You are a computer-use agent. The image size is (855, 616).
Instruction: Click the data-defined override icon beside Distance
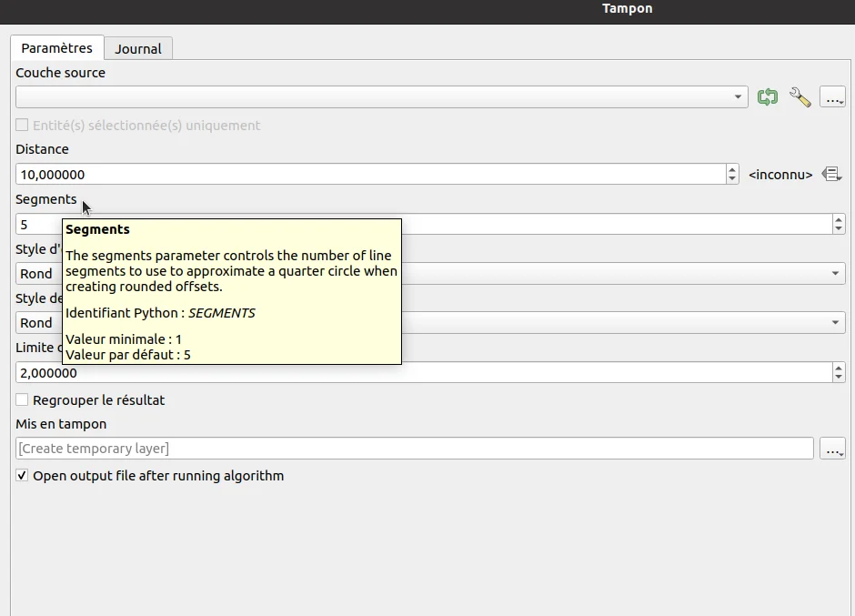[831, 174]
